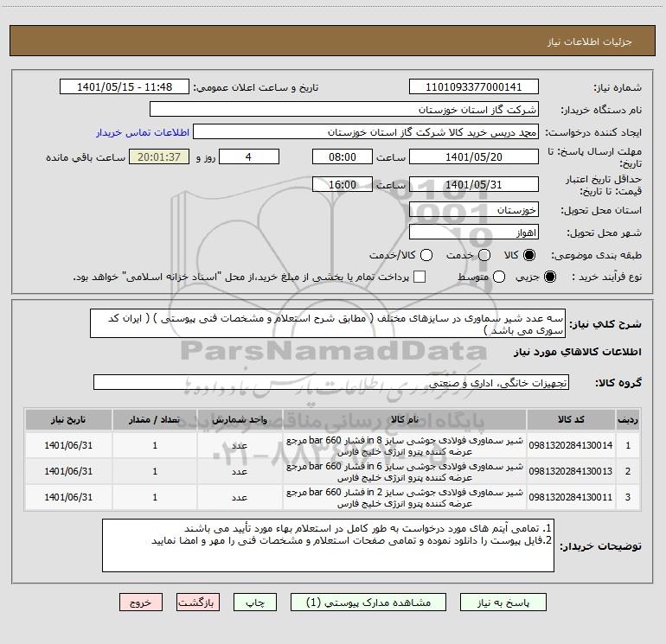Select the خدمت radio button
Image resolution: width=666 pixels, height=644 pixels.
pos(484,255)
